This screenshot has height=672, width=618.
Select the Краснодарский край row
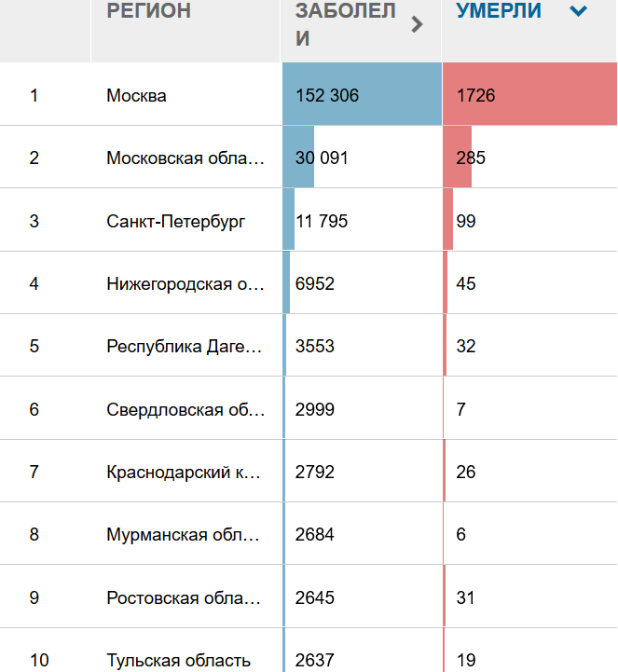(x=309, y=472)
